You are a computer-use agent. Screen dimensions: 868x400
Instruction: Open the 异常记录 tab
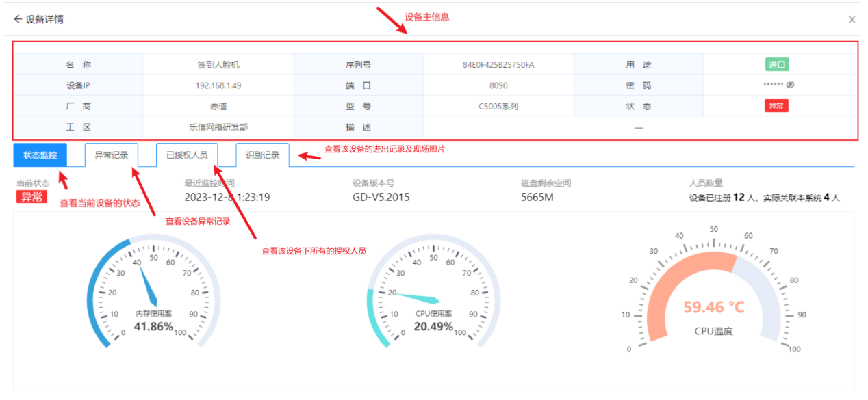pos(111,155)
